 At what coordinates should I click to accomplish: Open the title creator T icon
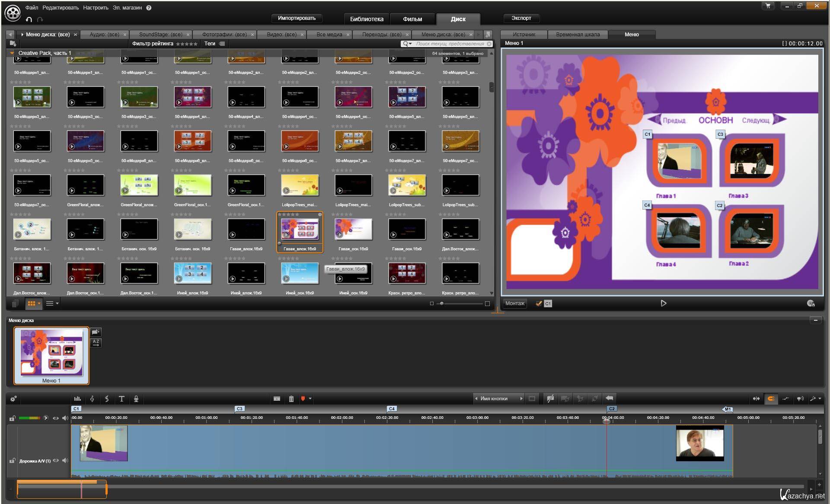121,399
